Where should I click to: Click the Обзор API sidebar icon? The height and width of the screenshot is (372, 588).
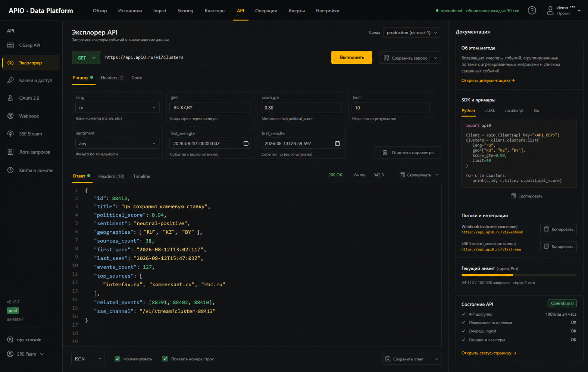point(10,45)
